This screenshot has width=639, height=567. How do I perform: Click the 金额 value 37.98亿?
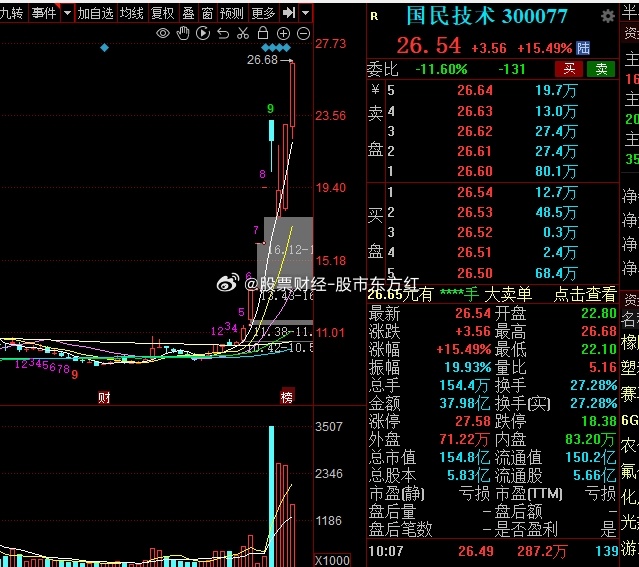(x=465, y=403)
